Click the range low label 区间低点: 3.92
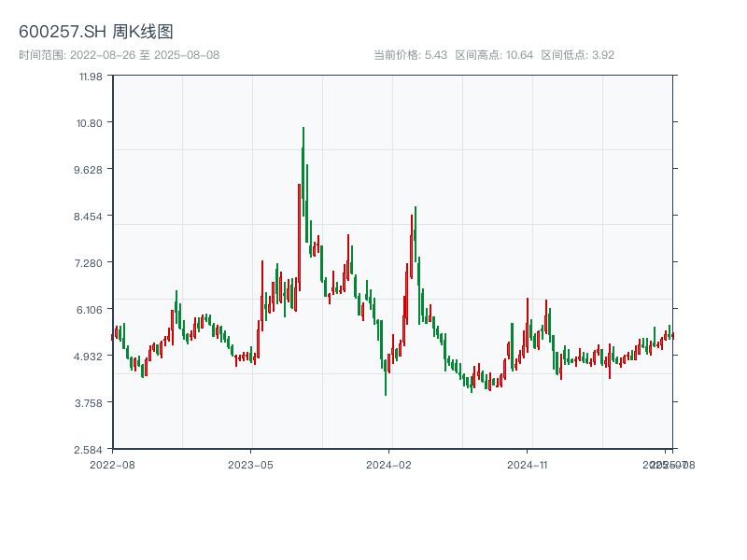Screen dimensions: 747x560 click(577, 55)
